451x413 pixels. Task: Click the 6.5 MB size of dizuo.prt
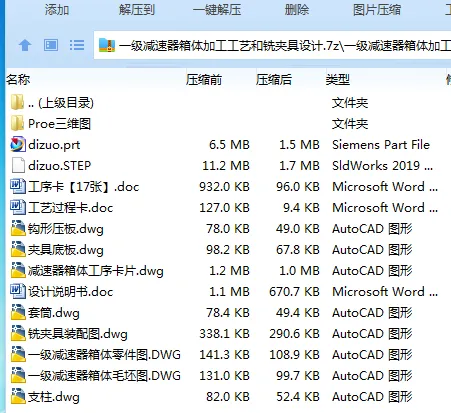pyautogui.click(x=229, y=145)
